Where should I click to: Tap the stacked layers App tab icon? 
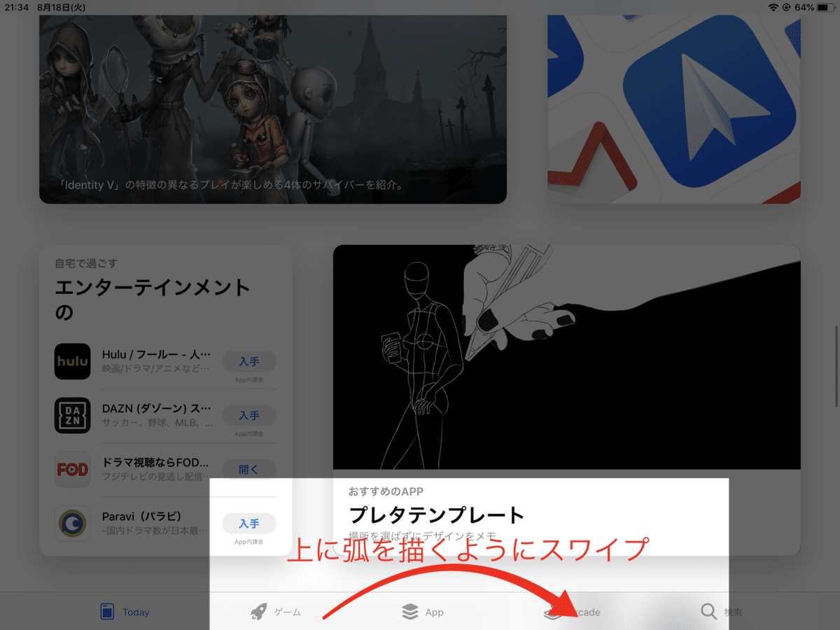410,612
